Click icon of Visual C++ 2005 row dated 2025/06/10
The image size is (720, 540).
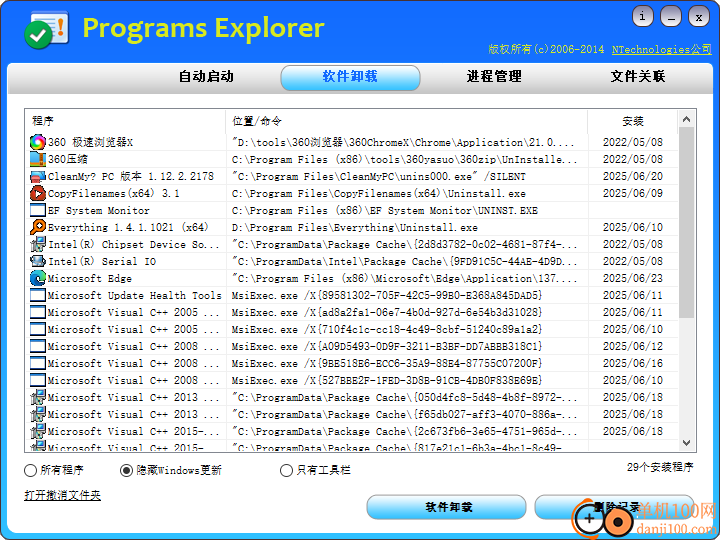(38, 329)
